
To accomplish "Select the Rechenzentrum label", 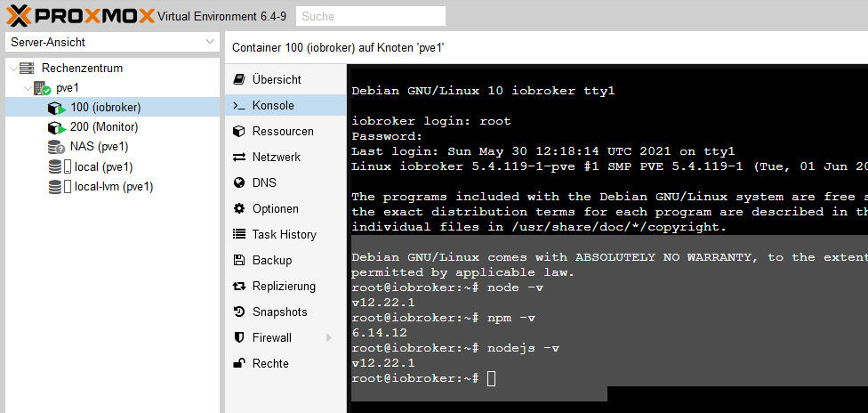I will (x=83, y=69).
